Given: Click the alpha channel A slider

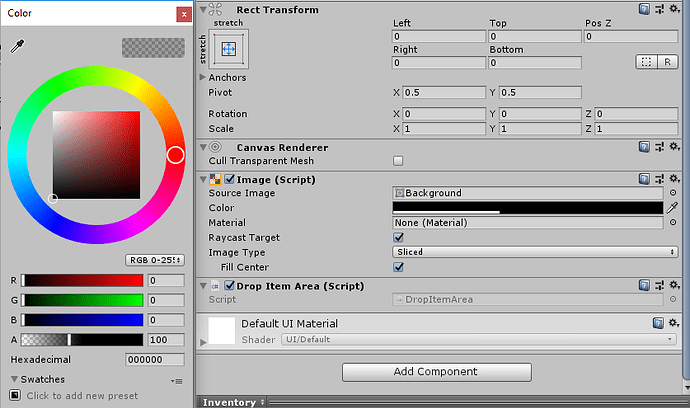Looking at the screenshot, I should [x=82, y=340].
